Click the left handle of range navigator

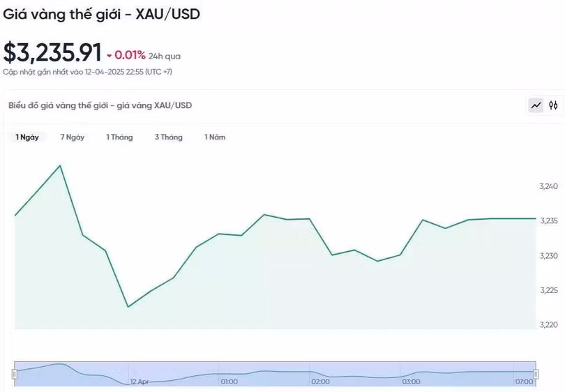pos(14,375)
